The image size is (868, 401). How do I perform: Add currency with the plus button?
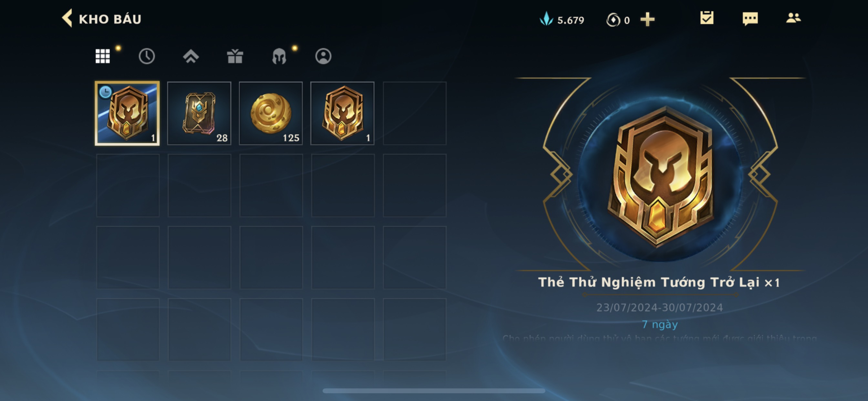tap(647, 20)
